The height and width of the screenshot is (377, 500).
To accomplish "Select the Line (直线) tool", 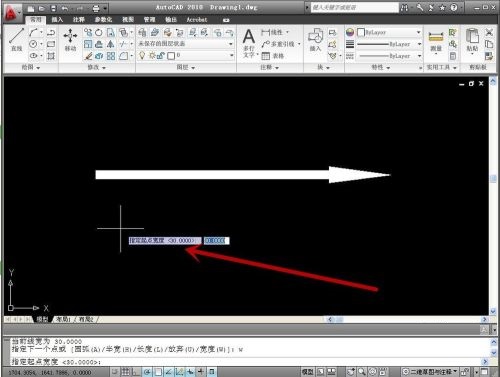I will click(x=17, y=40).
